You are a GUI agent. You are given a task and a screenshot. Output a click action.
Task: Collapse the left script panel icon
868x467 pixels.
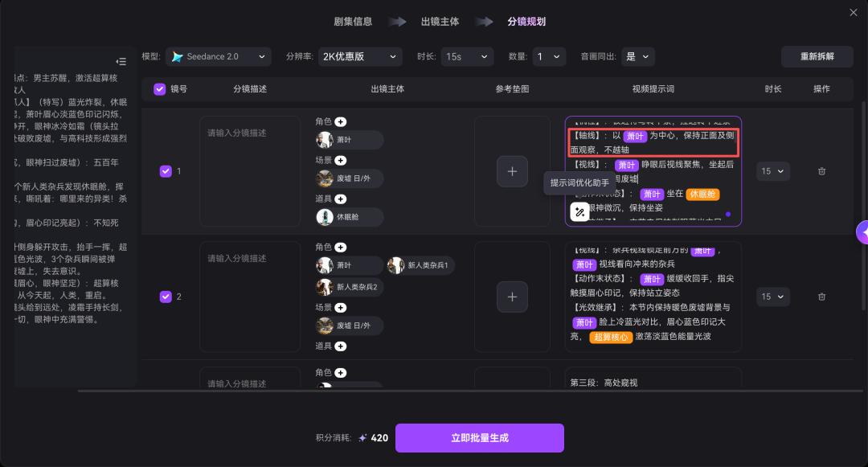coord(121,61)
